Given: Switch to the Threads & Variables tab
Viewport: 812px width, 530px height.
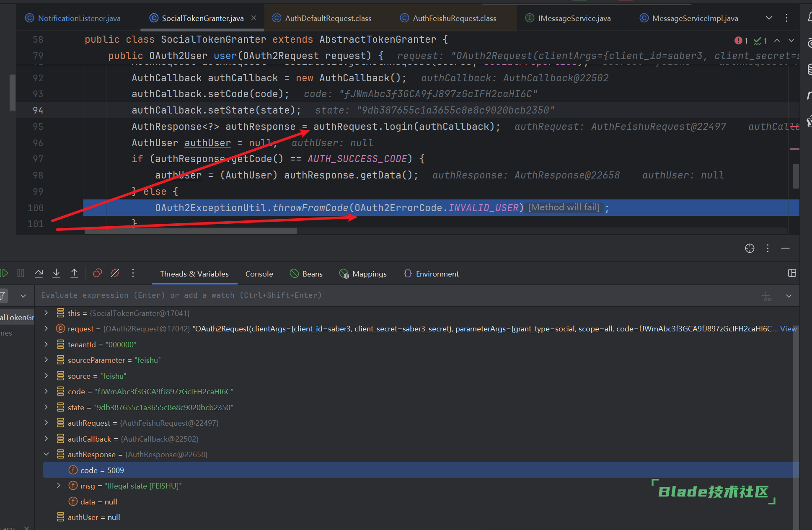Looking at the screenshot, I should (x=194, y=274).
